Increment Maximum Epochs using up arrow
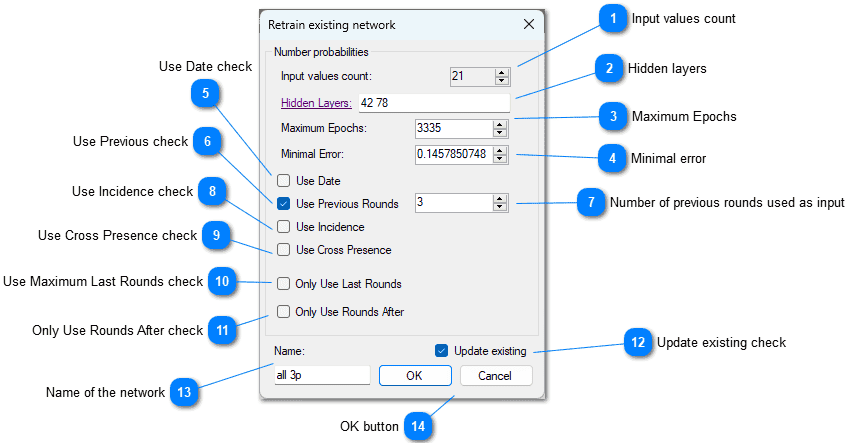 [x=500, y=124]
